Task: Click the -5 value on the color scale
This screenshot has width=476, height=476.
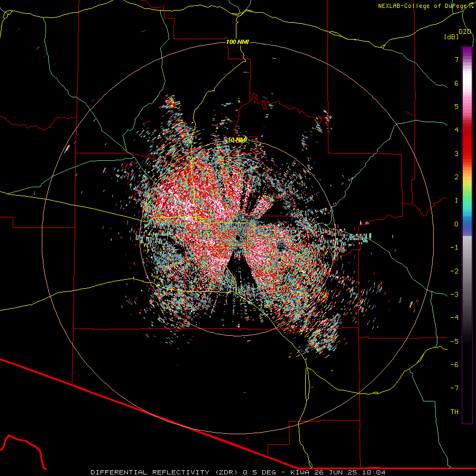Action: pos(454,341)
